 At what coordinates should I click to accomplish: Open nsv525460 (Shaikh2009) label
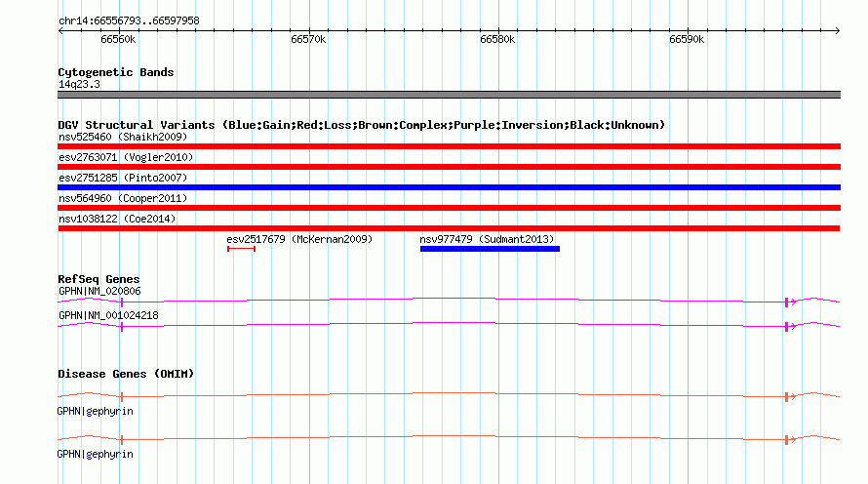coord(123,137)
